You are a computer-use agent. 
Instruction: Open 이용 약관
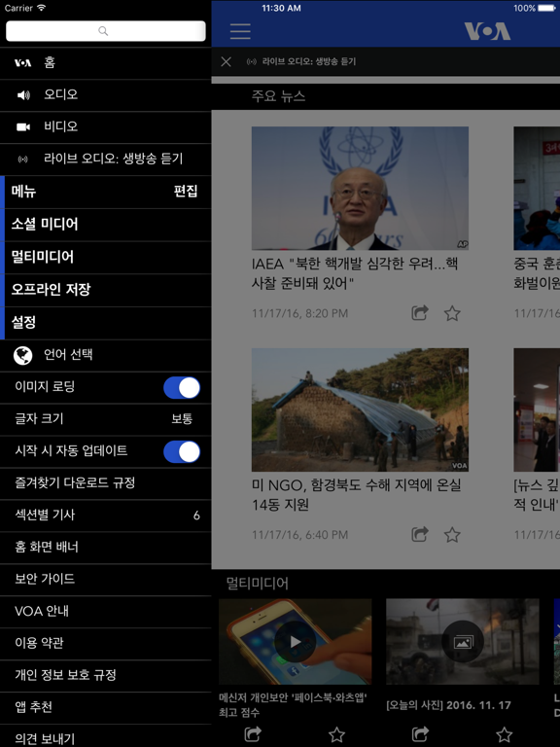pyautogui.click(x=106, y=643)
